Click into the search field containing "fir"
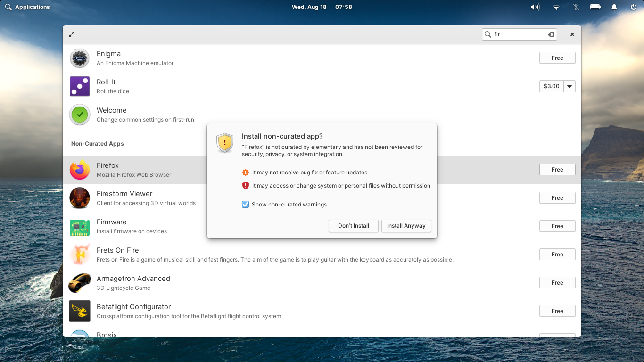 click(520, 34)
